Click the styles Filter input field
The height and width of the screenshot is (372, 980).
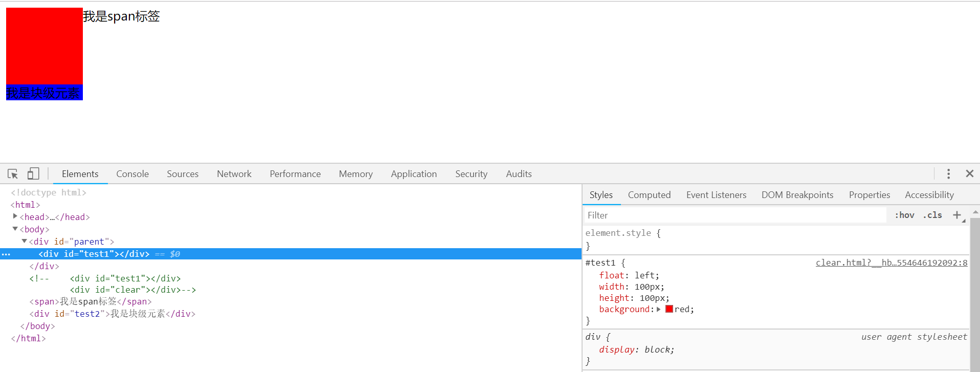coord(734,215)
